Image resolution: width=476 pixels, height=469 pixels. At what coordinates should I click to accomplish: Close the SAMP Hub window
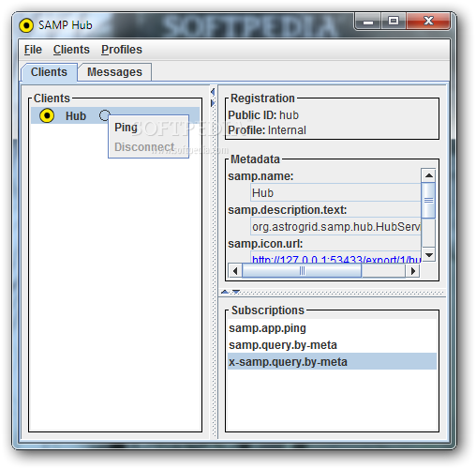428,22
